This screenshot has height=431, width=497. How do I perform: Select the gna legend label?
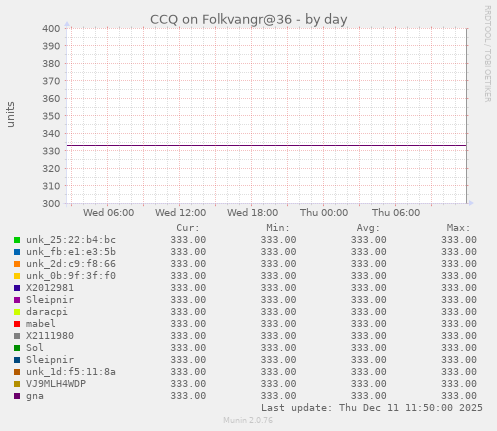(x=35, y=397)
